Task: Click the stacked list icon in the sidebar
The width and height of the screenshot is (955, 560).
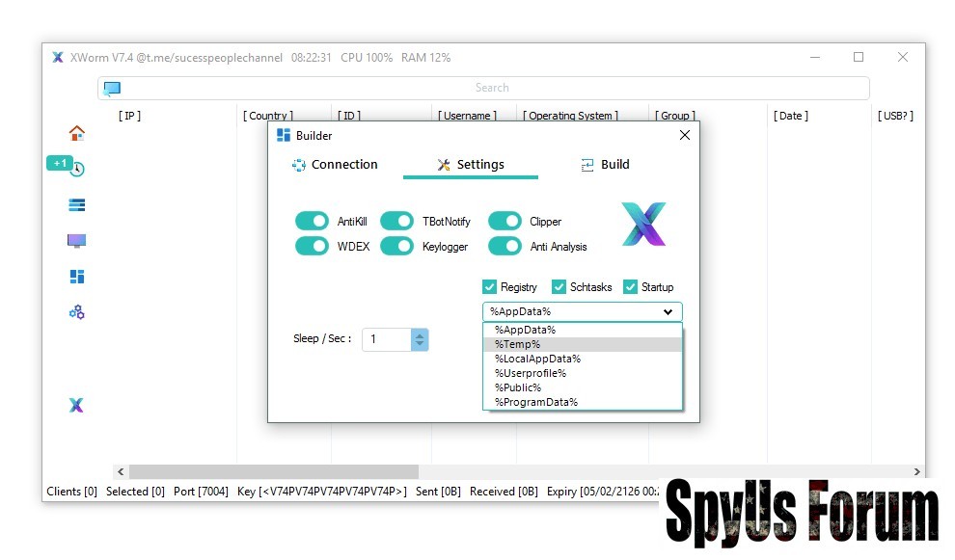Action: click(x=77, y=204)
